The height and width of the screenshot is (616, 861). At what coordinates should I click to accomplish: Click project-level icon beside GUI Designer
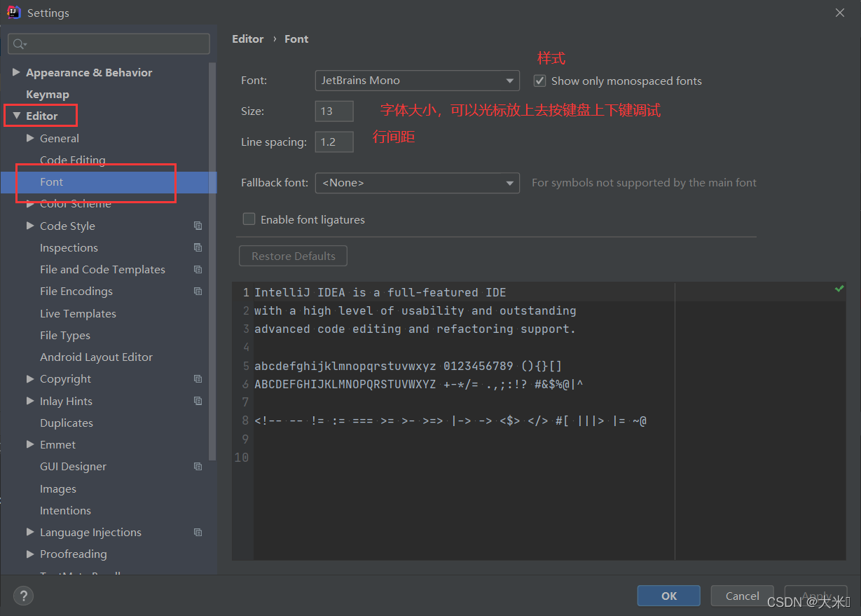[198, 466]
